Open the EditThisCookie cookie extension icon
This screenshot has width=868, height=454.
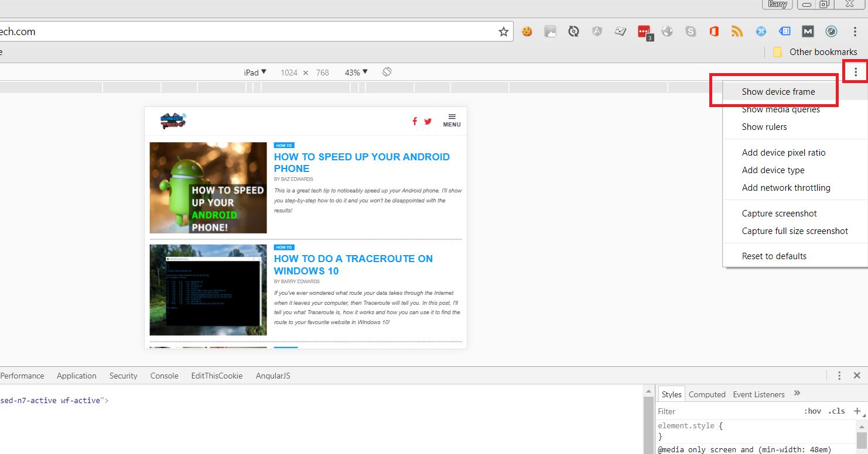click(x=527, y=32)
